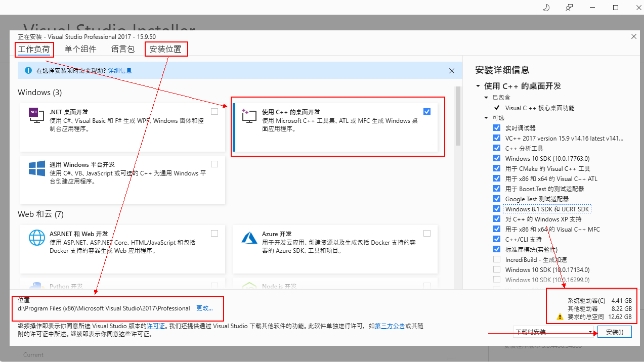Open the 详细信息 help link

(x=120, y=71)
